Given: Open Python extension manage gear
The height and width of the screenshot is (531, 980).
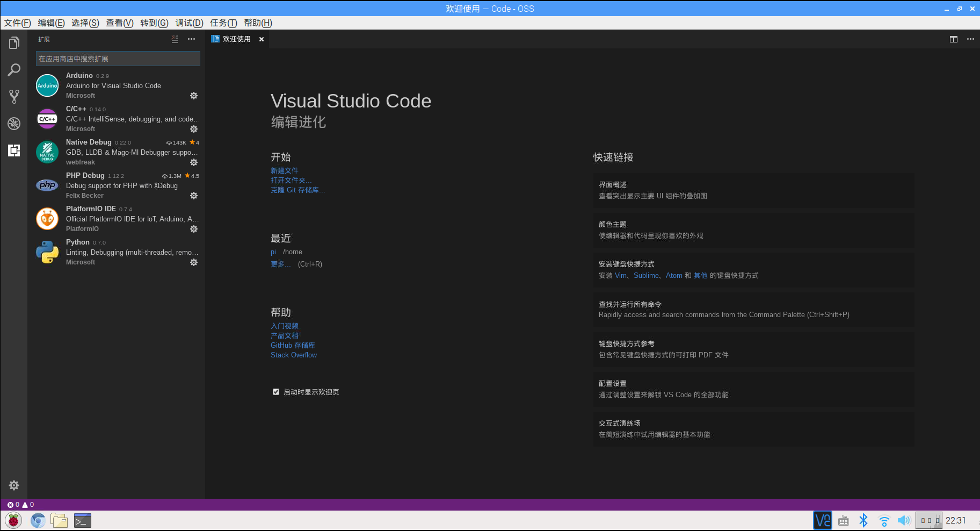Looking at the screenshot, I should pyautogui.click(x=194, y=262).
